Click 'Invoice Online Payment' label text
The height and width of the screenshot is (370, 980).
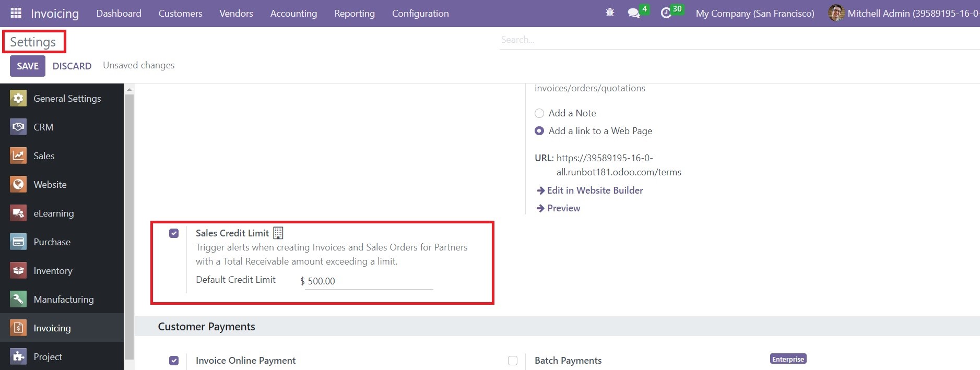click(245, 361)
